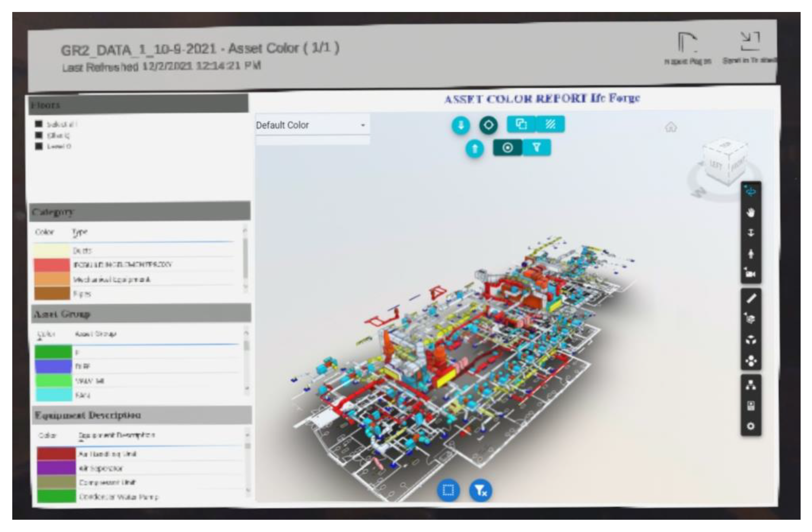Image resolution: width=812 pixels, height=532 pixels.
Task: Click the teal funnel filter button
Action: click(537, 148)
